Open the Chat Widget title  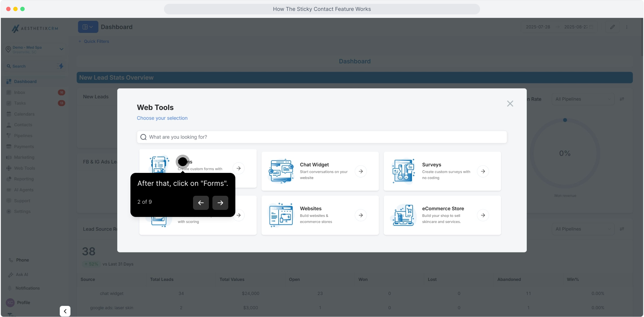pyautogui.click(x=314, y=165)
